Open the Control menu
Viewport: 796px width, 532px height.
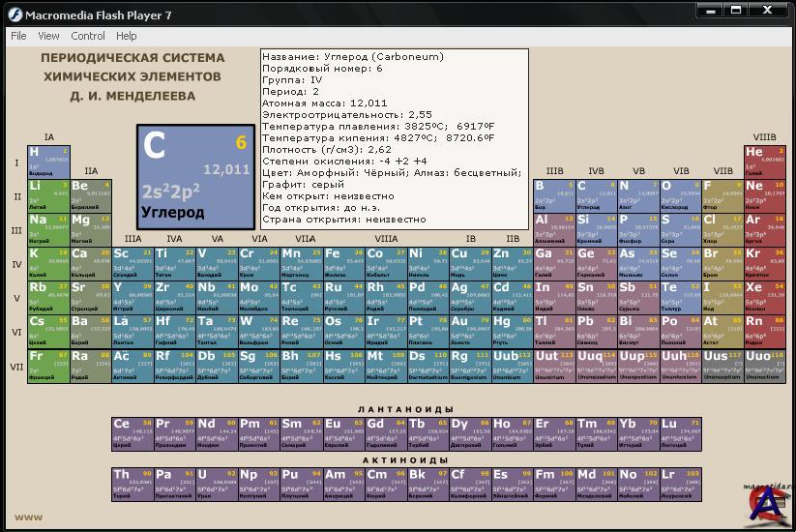(88, 36)
